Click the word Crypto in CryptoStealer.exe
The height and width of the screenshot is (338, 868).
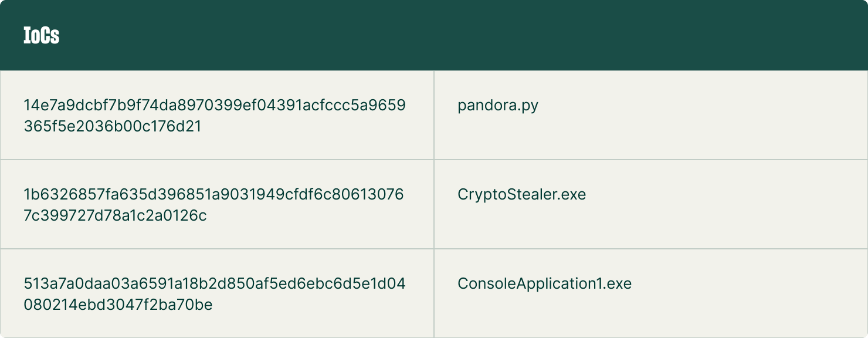click(x=479, y=195)
